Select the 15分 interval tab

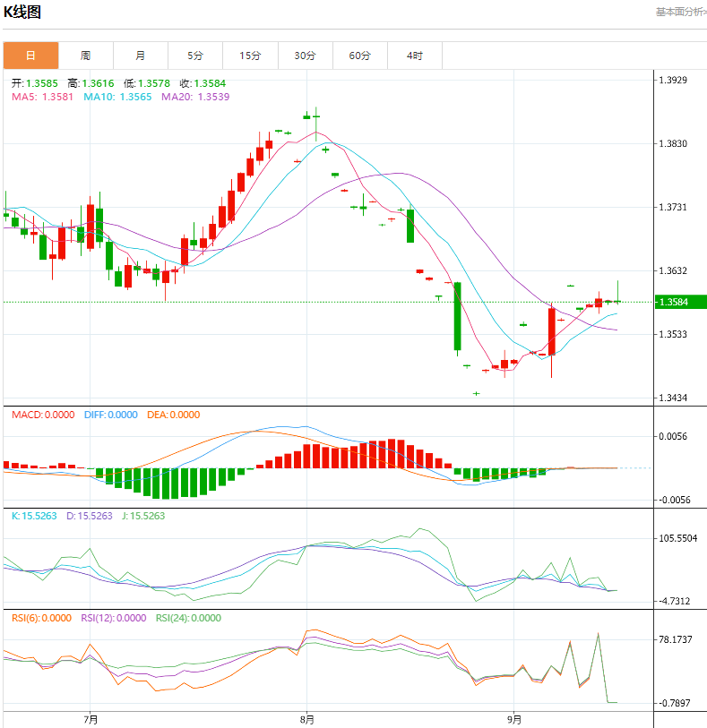[x=250, y=56]
